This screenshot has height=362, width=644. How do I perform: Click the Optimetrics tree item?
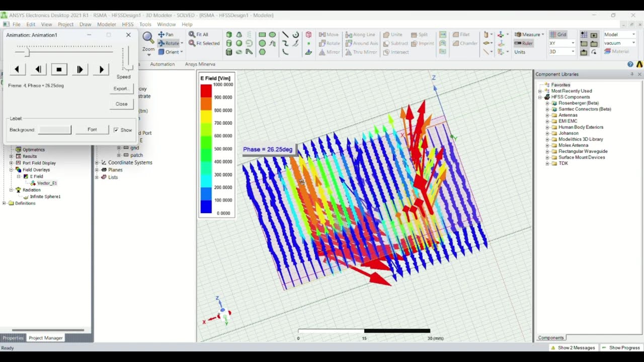(33, 149)
